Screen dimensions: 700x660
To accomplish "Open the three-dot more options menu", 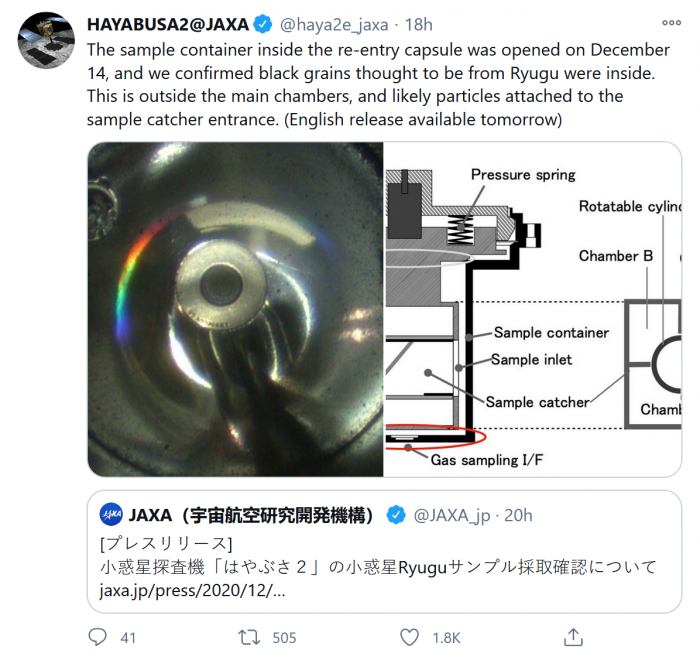I will [x=671, y=23].
